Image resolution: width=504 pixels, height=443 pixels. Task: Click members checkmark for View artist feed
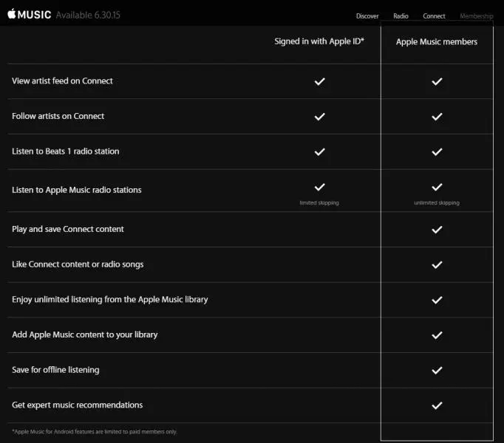437,81
